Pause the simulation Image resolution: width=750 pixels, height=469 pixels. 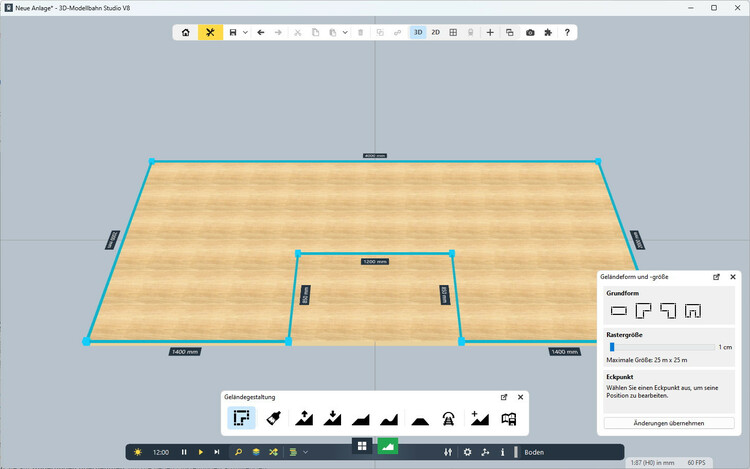tap(184, 452)
